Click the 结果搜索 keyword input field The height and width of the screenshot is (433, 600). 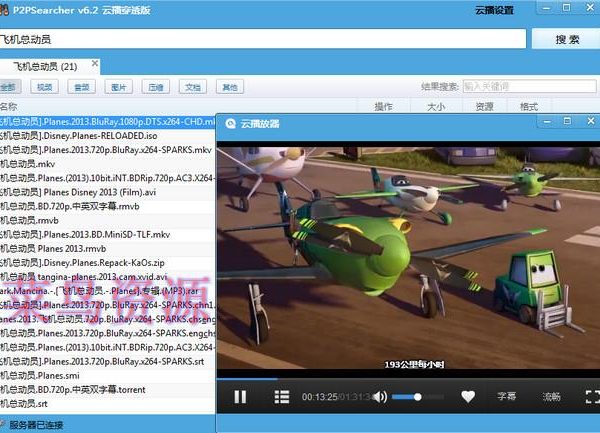(x=530, y=86)
